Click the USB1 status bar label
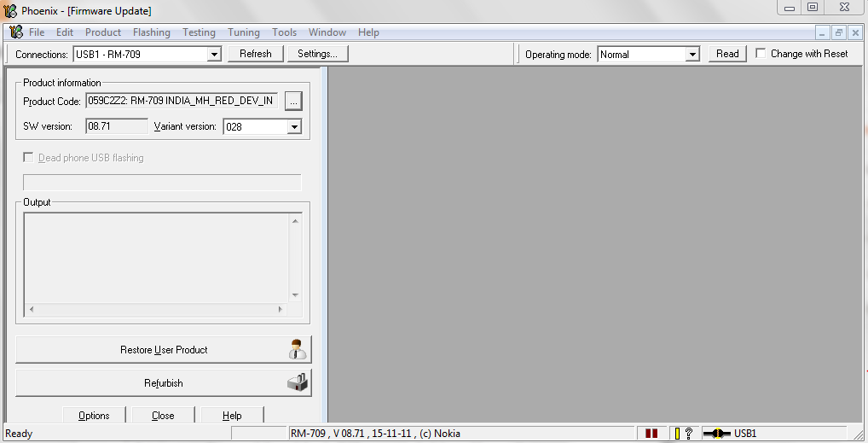The width and height of the screenshot is (868, 443). click(745, 433)
